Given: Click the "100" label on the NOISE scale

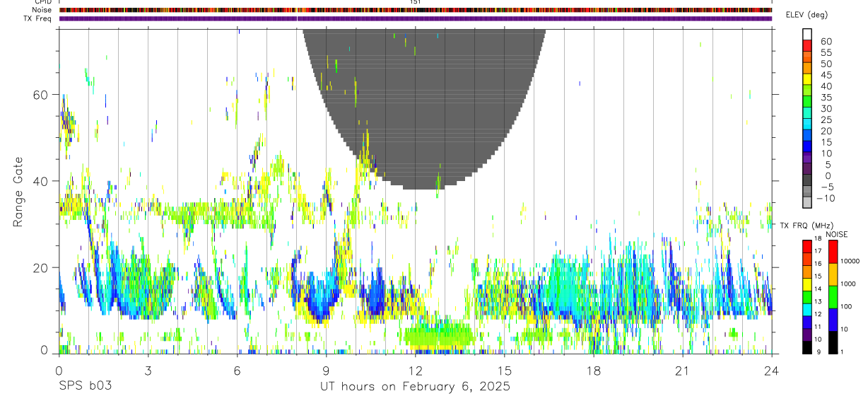Looking at the screenshot, I should pyautogui.click(x=846, y=306).
